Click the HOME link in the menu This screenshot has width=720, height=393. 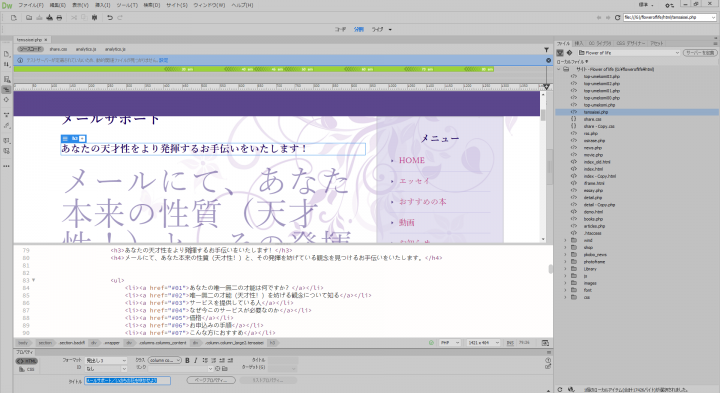coord(411,160)
